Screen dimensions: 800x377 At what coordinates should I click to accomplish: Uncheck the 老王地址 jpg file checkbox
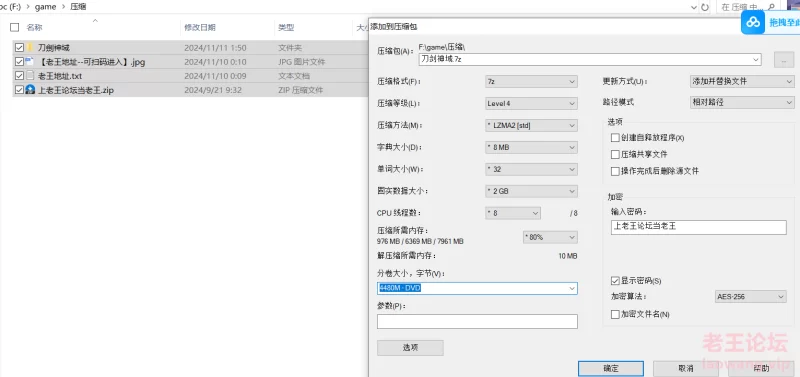point(19,62)
